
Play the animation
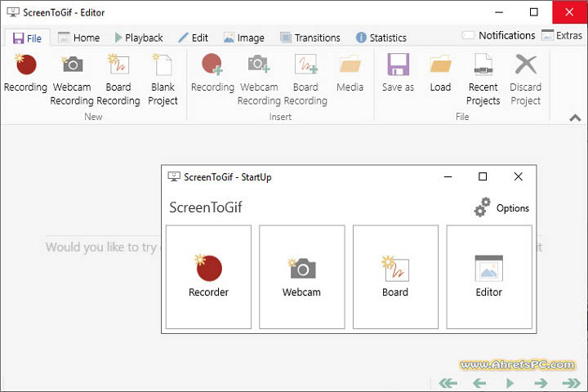tap(510, 383)
